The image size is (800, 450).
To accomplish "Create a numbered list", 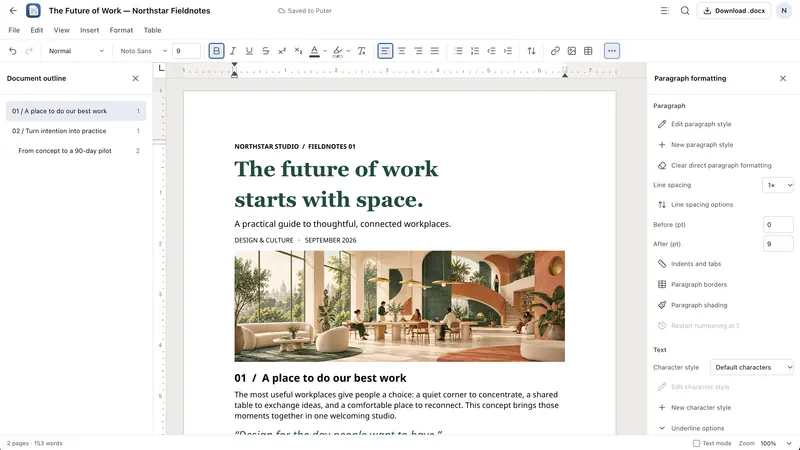I will coord(474,51).
